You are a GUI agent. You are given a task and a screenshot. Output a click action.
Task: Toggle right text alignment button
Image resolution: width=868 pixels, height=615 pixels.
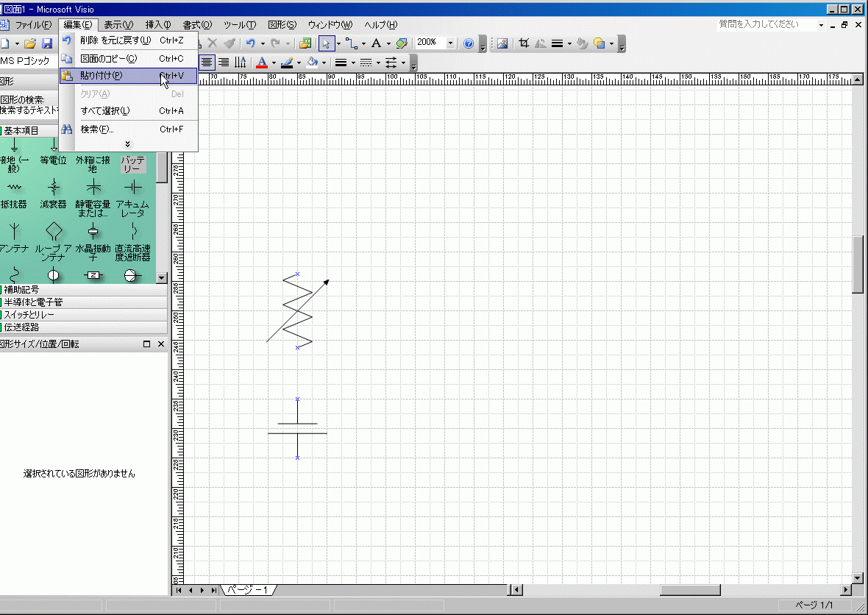click(224, 63)
